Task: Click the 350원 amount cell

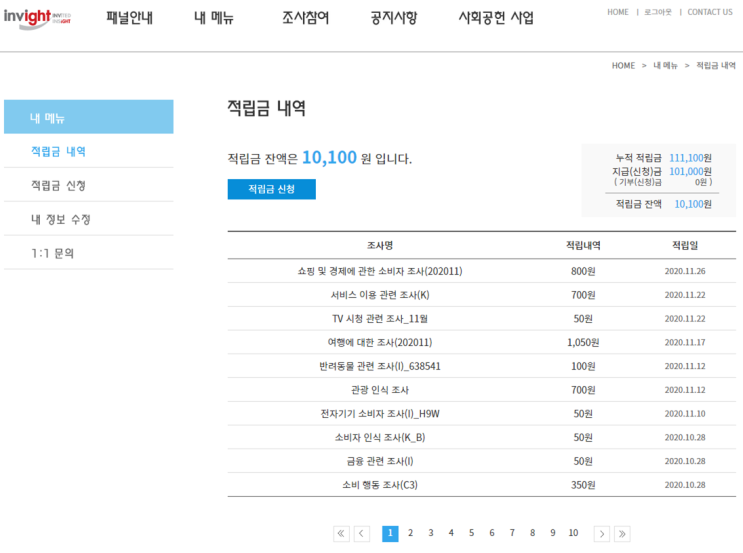Action: point(583,485)
